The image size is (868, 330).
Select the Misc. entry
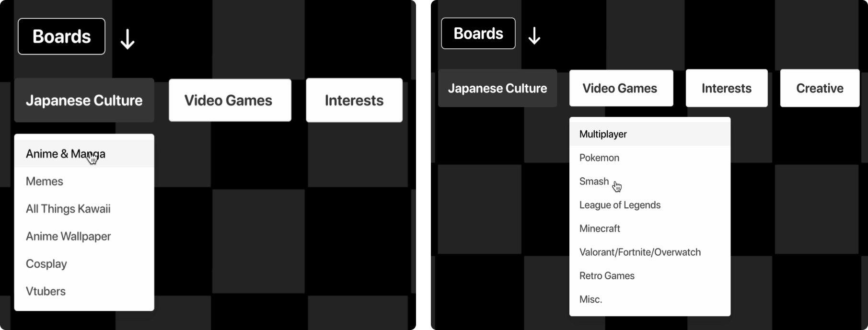(590, 299)
